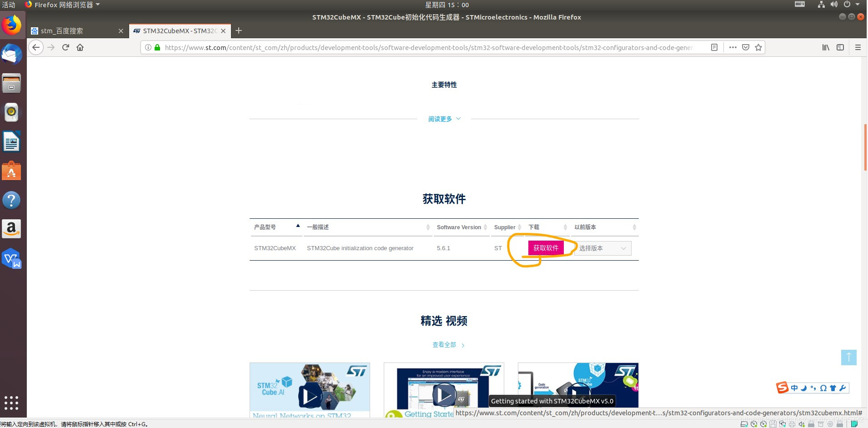This screenshot has height=428, width=868.
Task: Open the power menu icon in top bar
Action: click(847, 5)
